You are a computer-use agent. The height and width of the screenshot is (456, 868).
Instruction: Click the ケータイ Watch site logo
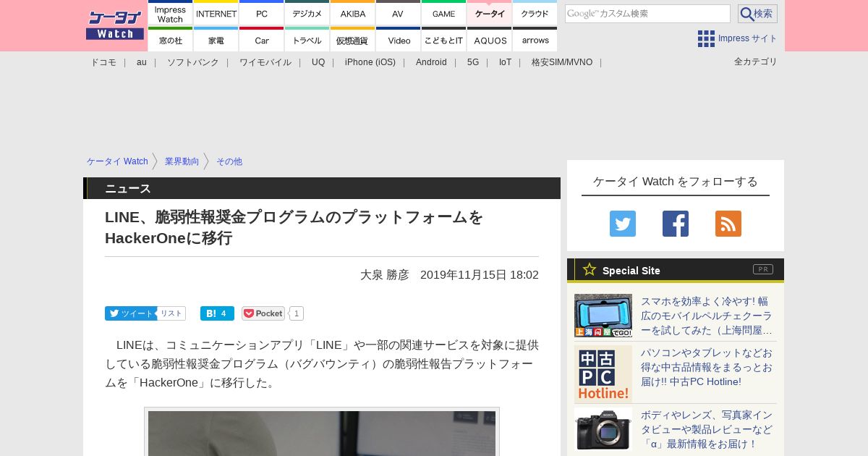(115, 25)
